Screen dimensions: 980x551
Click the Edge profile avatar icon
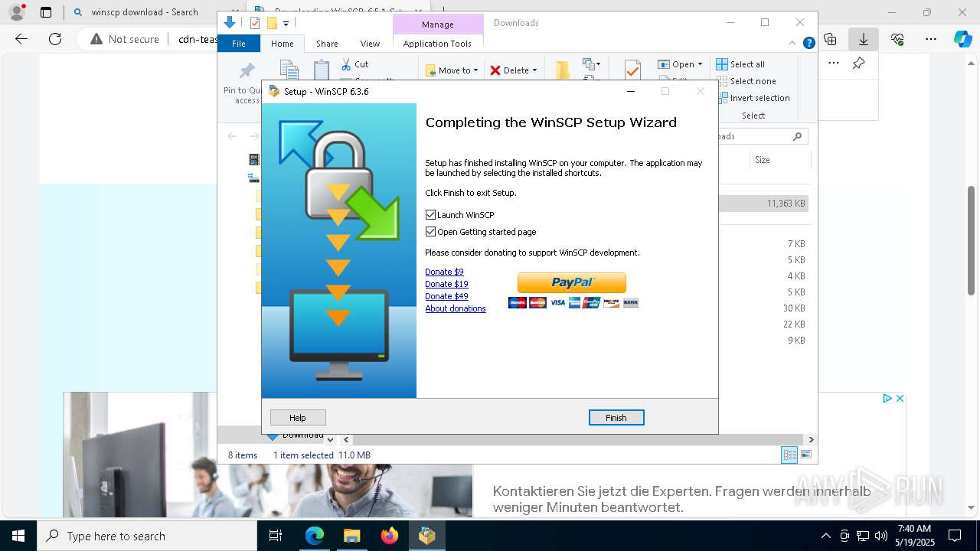click(16, 12)
